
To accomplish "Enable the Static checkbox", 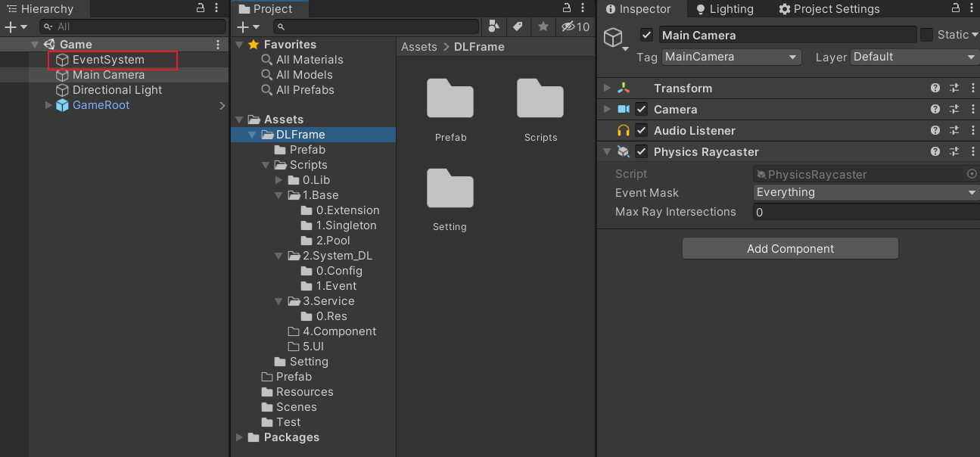I will pyautogui.click(x=926, y=35).
